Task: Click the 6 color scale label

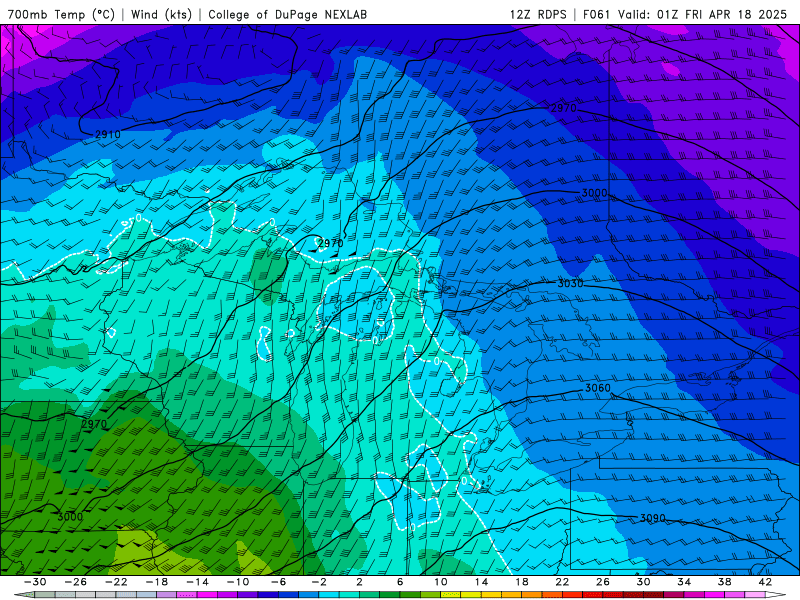Action: [x=400, y=582]
